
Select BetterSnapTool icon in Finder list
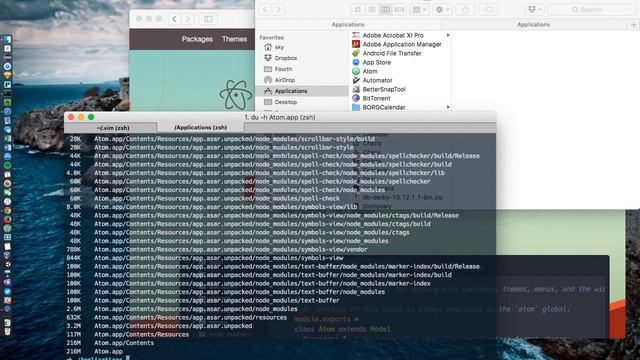tap(356, 89)
